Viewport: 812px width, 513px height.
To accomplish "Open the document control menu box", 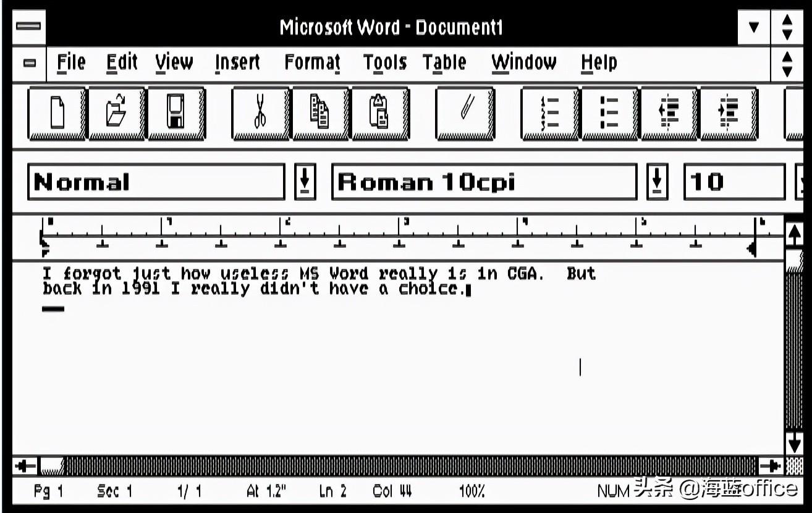I will pos(29,63).
